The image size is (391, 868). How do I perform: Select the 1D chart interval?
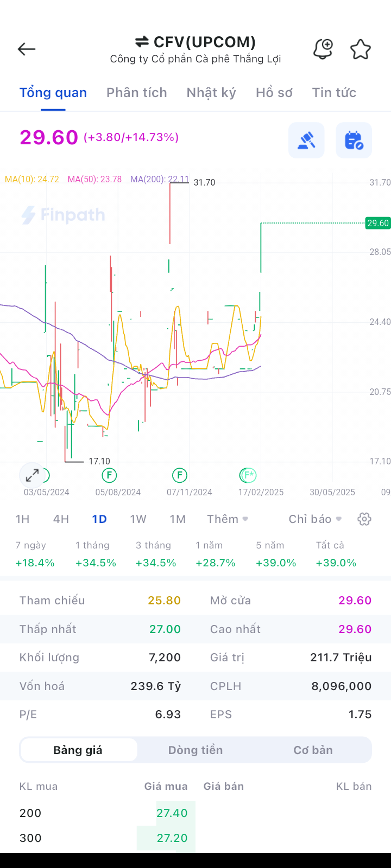coord(99,519)
